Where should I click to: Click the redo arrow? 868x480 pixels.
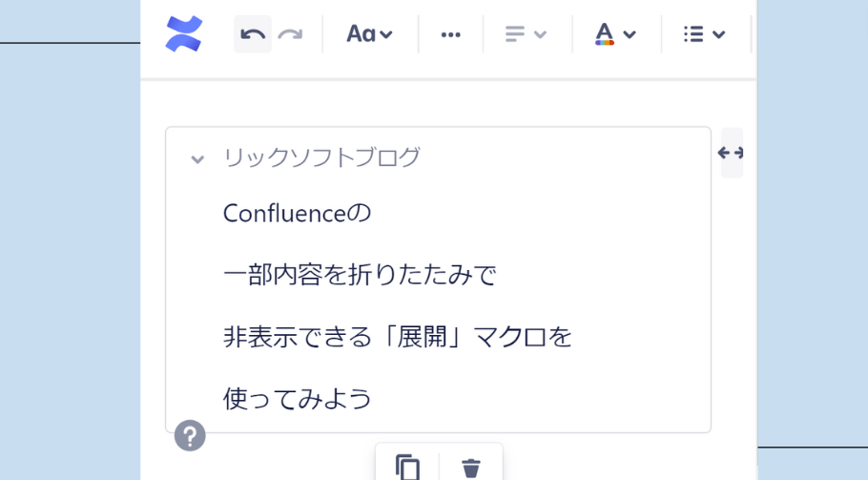click(290, 34)
